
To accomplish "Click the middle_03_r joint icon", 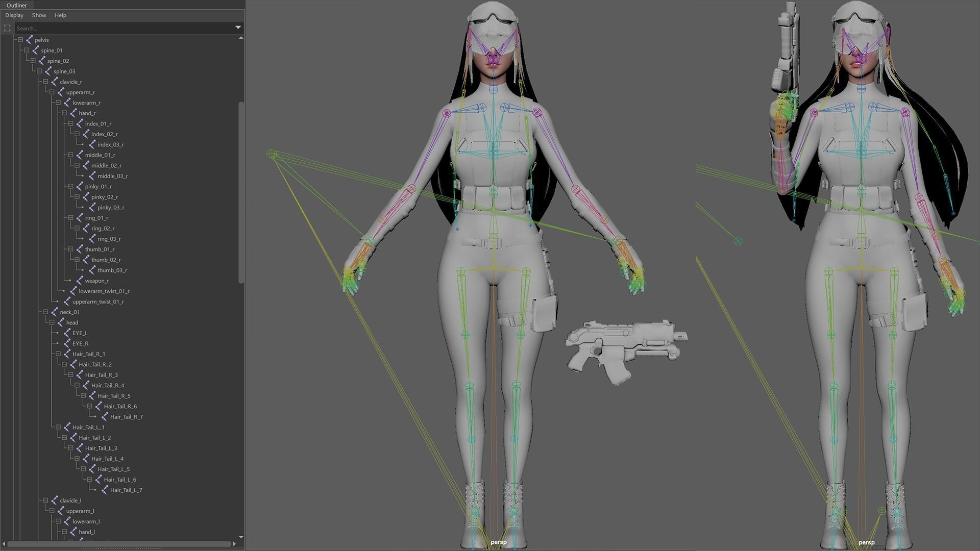I will point(92,176).
